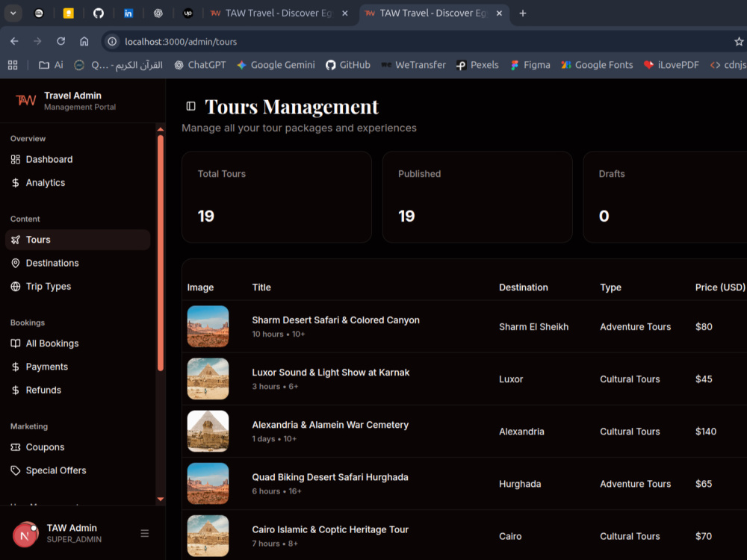Image resolution: width=747 pixels, height=560 pixels.
Task: Click the Price (USD) column header
Action: tap(720, 287)
